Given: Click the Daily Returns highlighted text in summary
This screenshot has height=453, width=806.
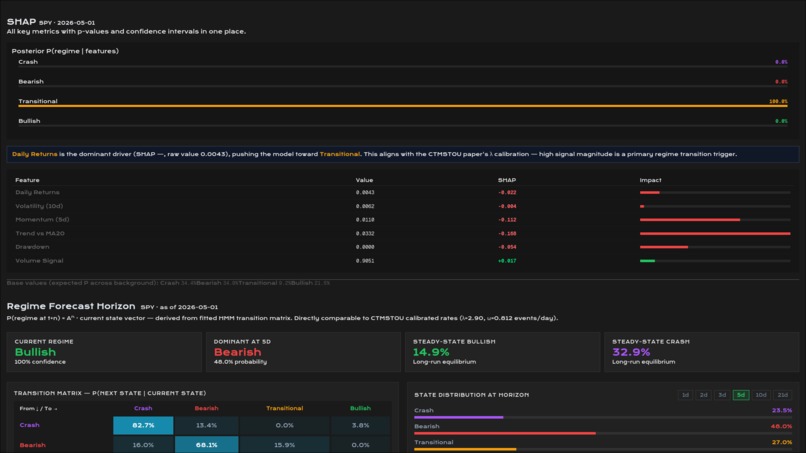Looking at the screenshot, I should click(x=34, y=154).
